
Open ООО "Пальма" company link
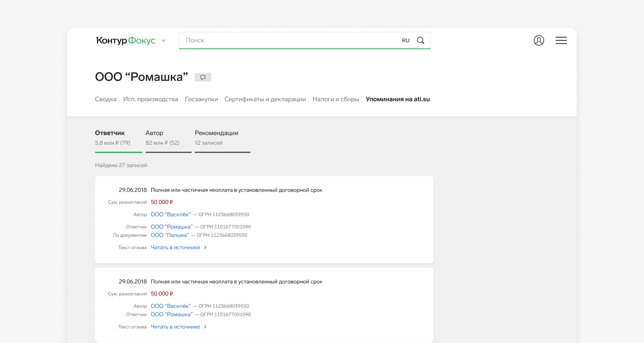tap(170, 235)
